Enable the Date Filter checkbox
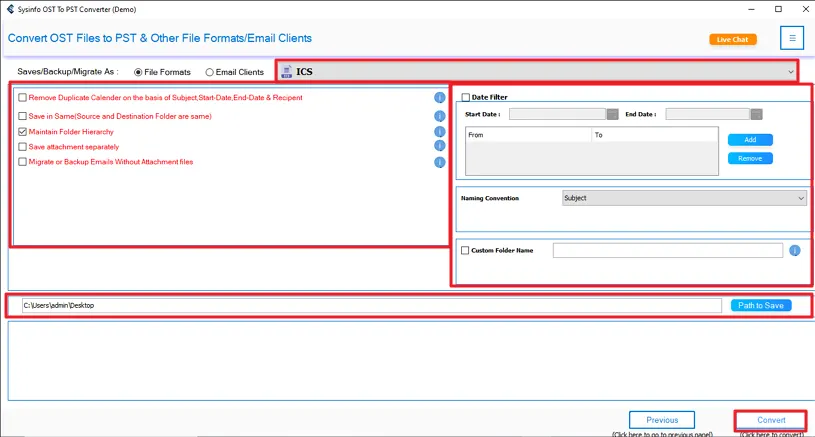The image size is (815, 437). coord(466,97)
